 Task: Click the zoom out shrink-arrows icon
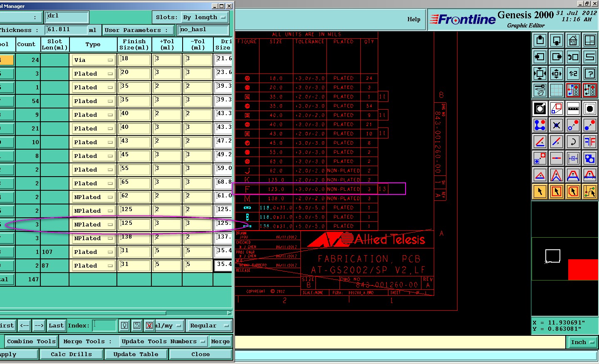[557, 74]
